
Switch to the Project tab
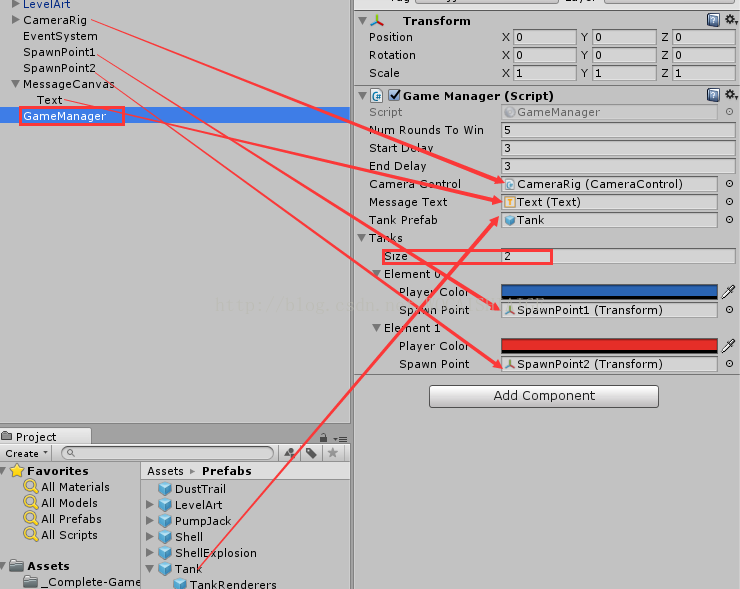click(45, 436)
